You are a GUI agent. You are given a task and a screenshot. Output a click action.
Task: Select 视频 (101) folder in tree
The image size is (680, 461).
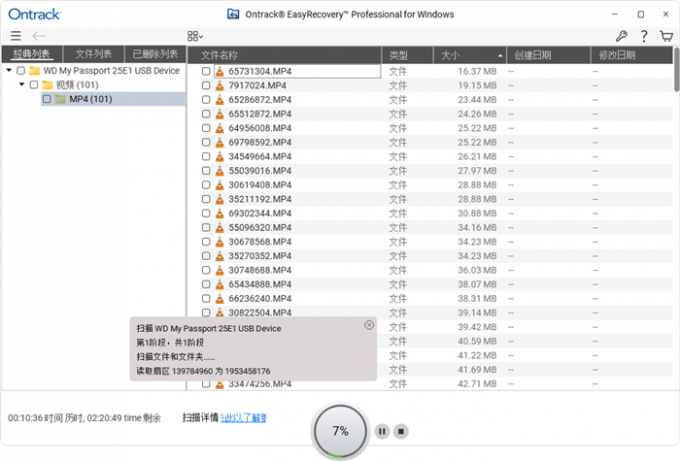coord(77,85)
